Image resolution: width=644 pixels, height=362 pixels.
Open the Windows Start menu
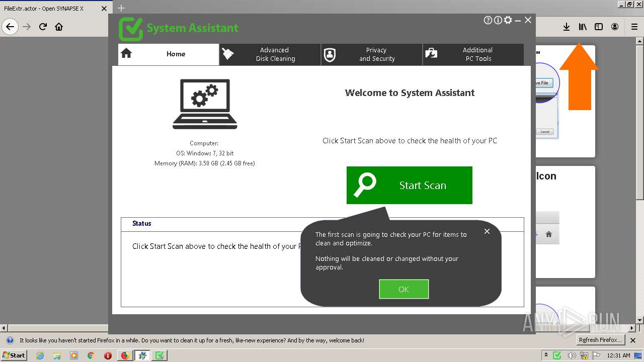(14, 355)
